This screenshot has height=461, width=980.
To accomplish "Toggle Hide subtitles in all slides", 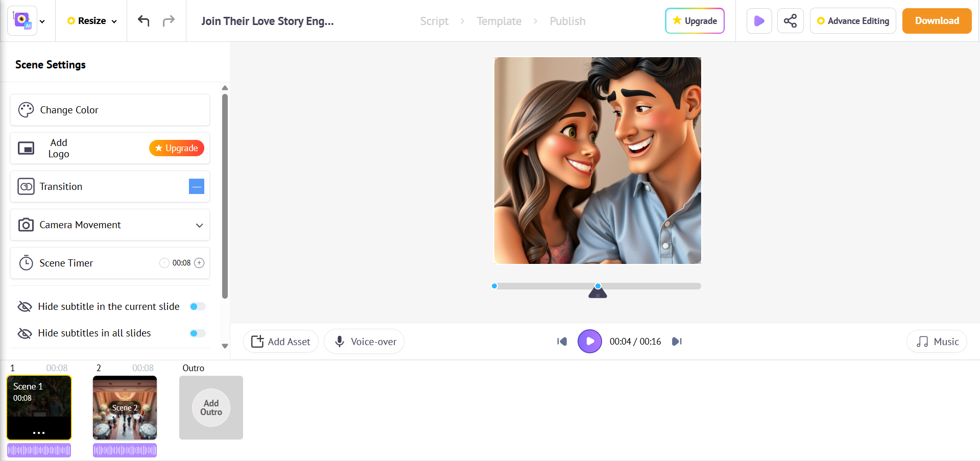I will click(x=197, y=333).
